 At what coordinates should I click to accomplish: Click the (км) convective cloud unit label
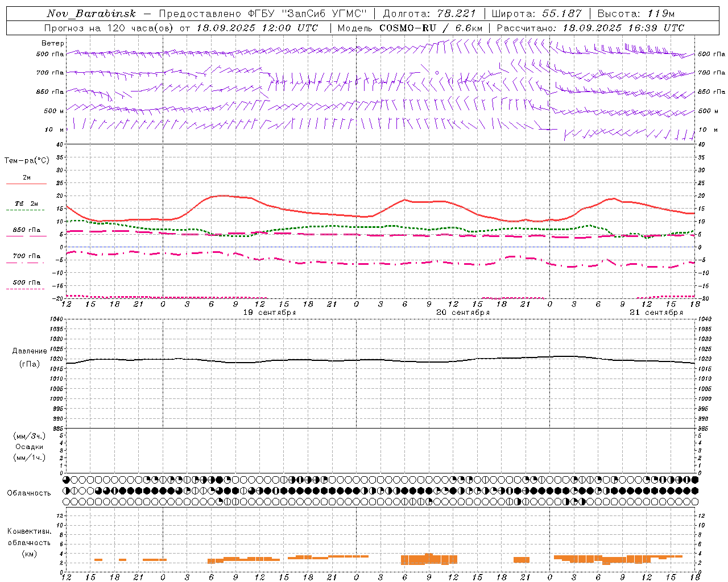[x=30, y=554]
